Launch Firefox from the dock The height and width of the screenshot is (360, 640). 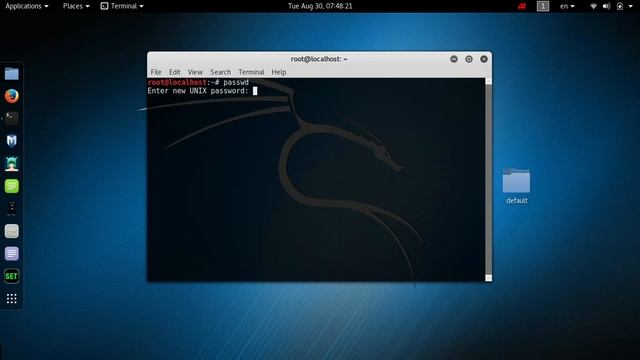point(11,96)
